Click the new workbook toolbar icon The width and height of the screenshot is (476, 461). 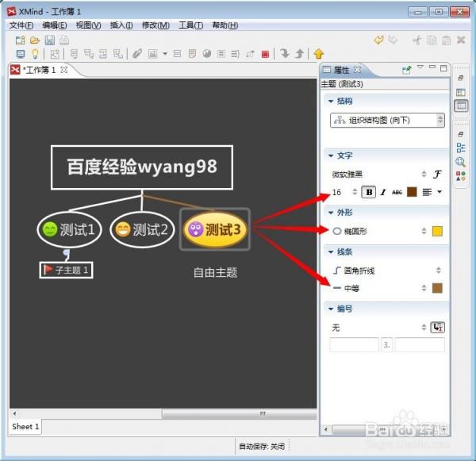coord(21,40)
